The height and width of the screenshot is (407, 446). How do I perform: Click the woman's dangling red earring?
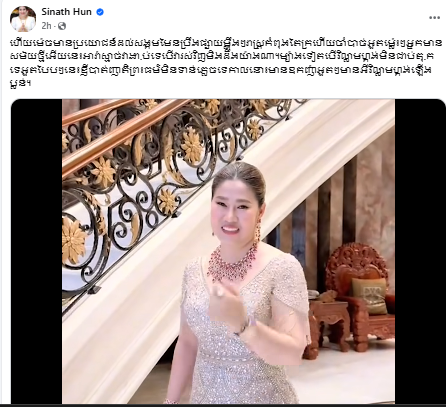(258, 235)
